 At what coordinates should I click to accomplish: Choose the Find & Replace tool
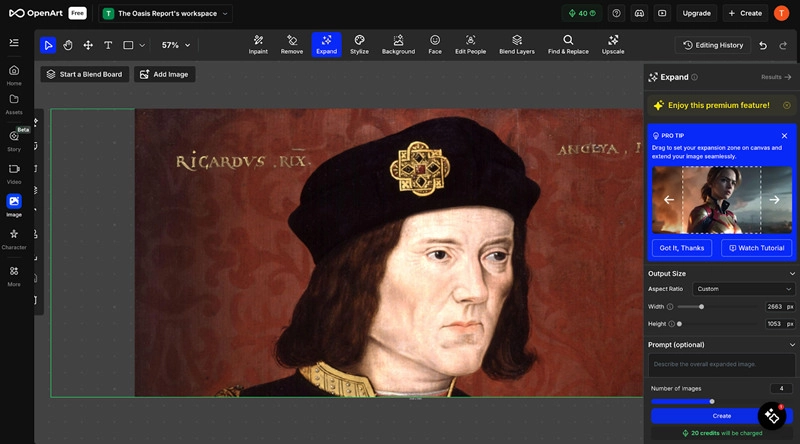click(x=568, y=44)
